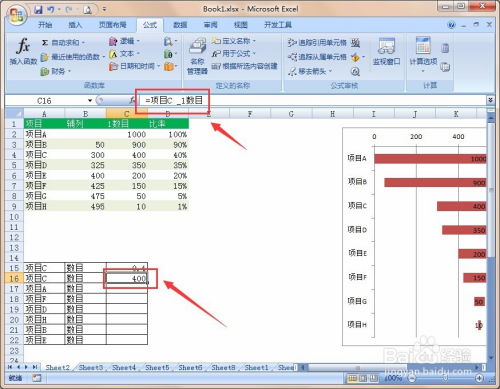Redo via the quick access toolbar

pos(69,10)
